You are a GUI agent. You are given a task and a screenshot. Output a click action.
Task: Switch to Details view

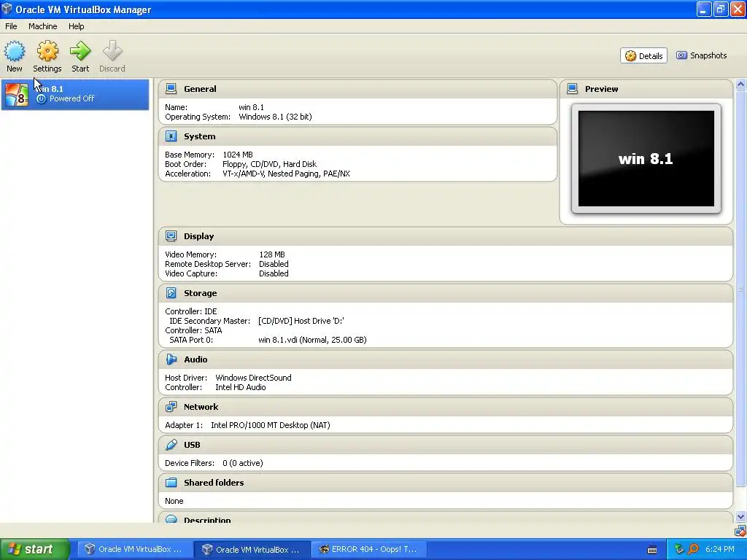[643, 55]
